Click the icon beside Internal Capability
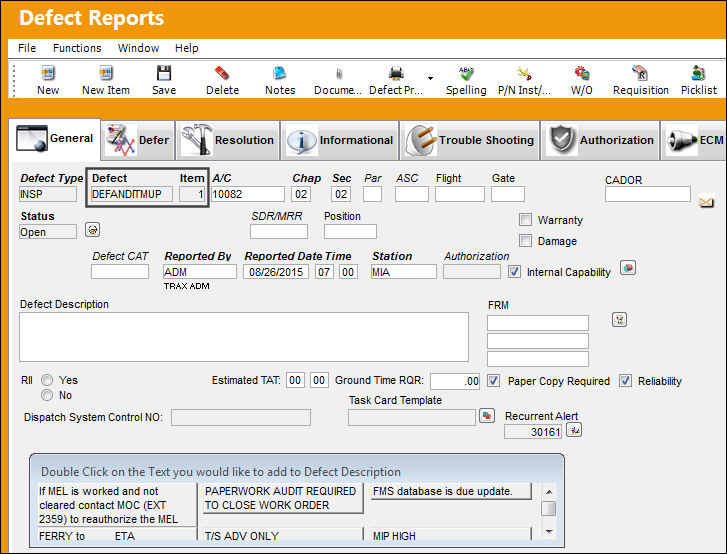The image size is (727, 554). tap(628, 268)
